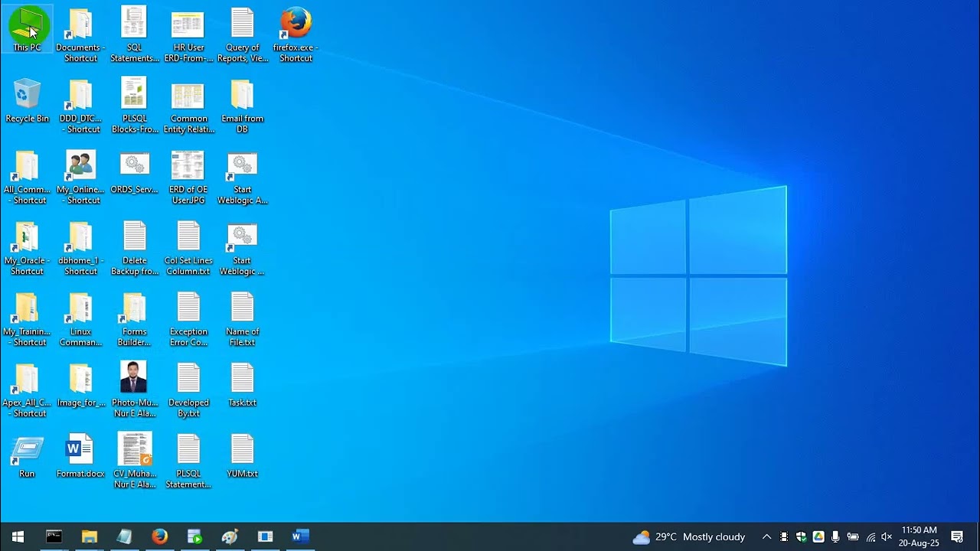Select the Format.docx Word document

pyautogui.click(x=80, y=457)
